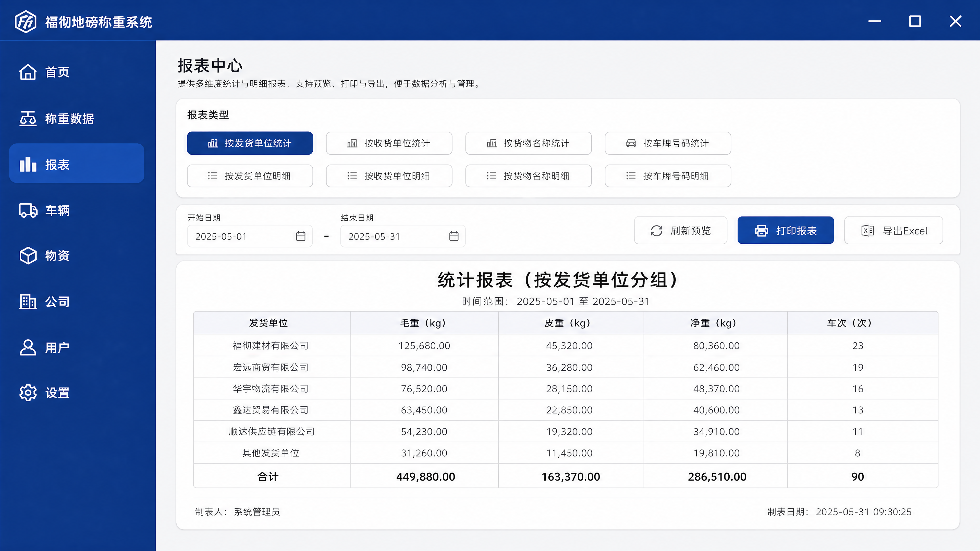The height and width of the screenshot is (551, 980).
Task: Select the 福彻建材有限公司 row name
Action: 271,345
